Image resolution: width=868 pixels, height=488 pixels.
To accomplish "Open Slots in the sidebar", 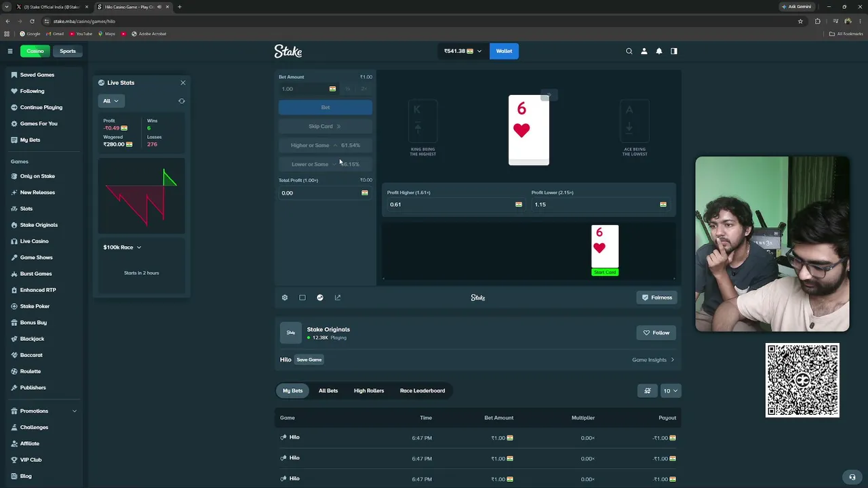I will click(26, 209).
